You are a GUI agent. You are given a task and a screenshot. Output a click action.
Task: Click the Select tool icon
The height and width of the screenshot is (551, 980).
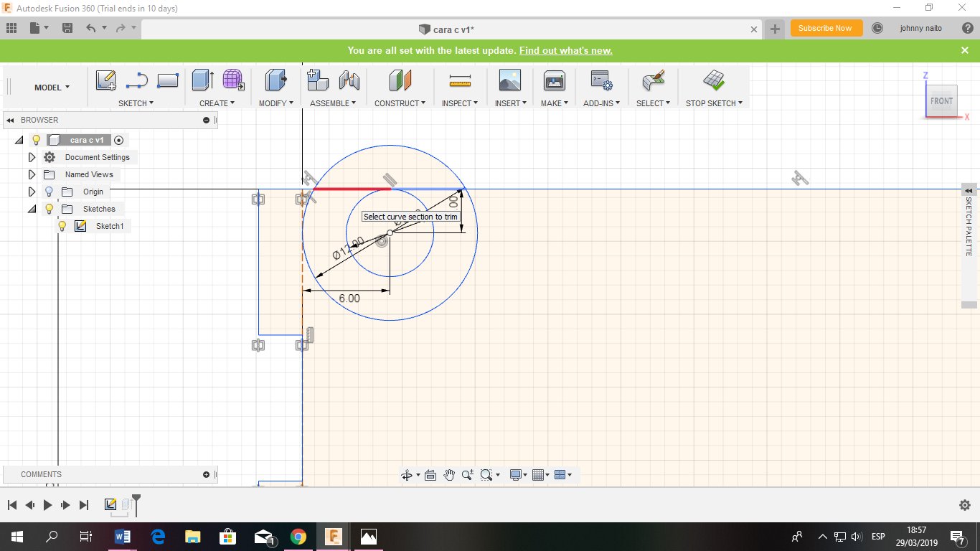pyautogui.click(x=654, y=80)
